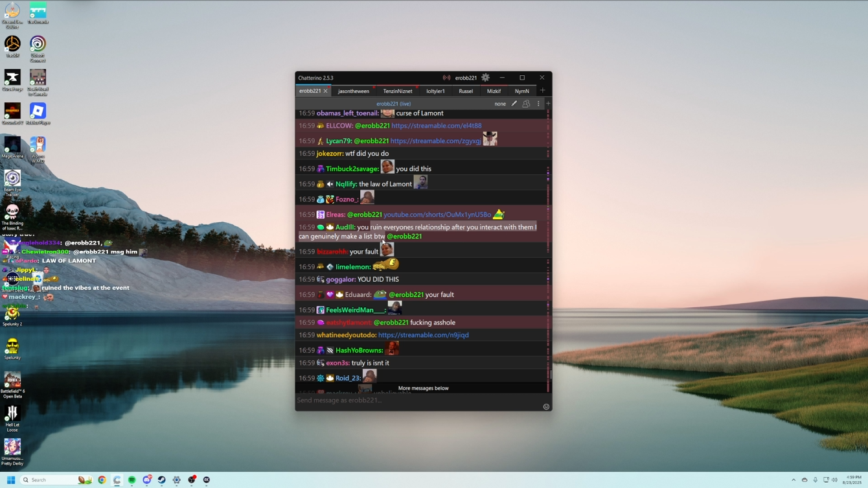This screenshot has height=488, width=868.
Task: Open Lycan79's streamable link
Action: click(x=436, y=141)
